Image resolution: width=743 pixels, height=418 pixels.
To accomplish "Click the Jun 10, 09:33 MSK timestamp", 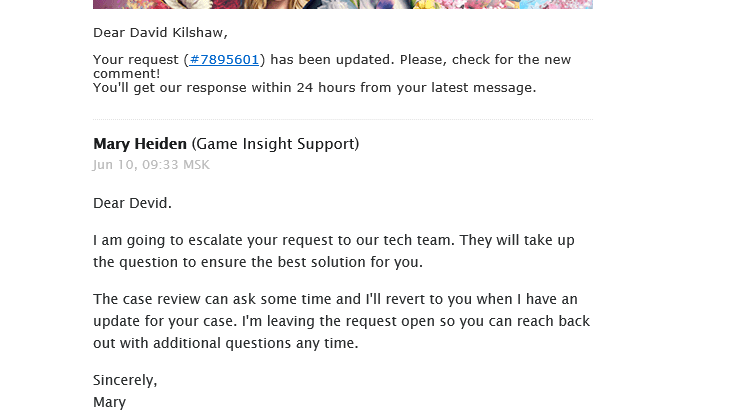I will point(151,165).
